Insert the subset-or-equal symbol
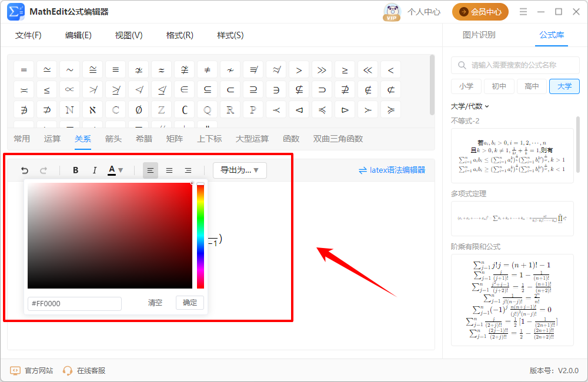588x382 pixels. pos(207,90)
